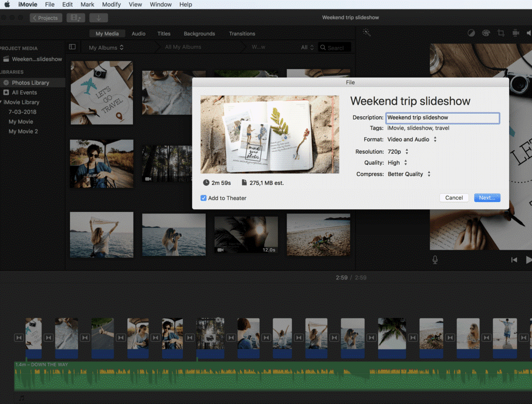The image size is (532, 404).
Task: Open the Quality High dropdown
Action: click(397, 163)
